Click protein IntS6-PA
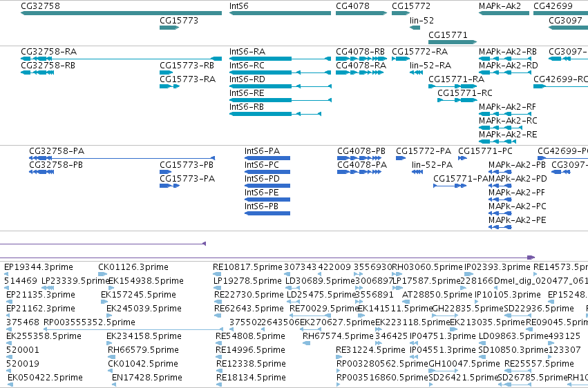Image resolution: width=588 pixels, height=388 pixels. [x=267, y=158]
